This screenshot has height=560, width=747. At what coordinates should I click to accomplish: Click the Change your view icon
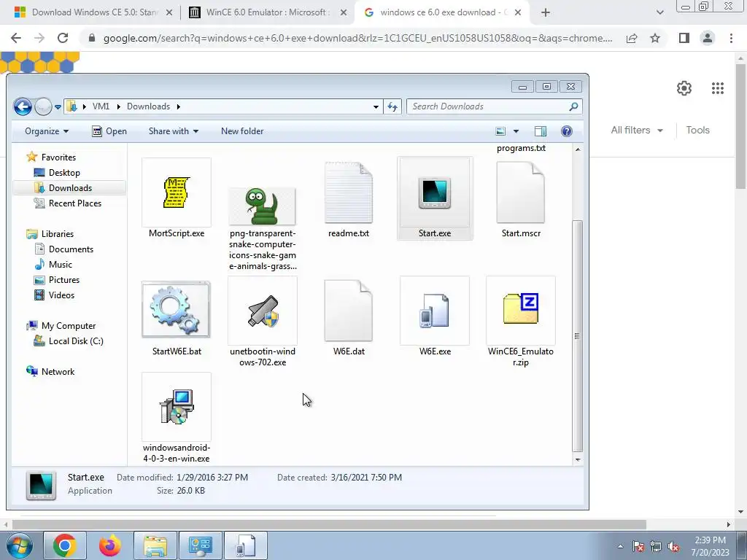point(500,131)
